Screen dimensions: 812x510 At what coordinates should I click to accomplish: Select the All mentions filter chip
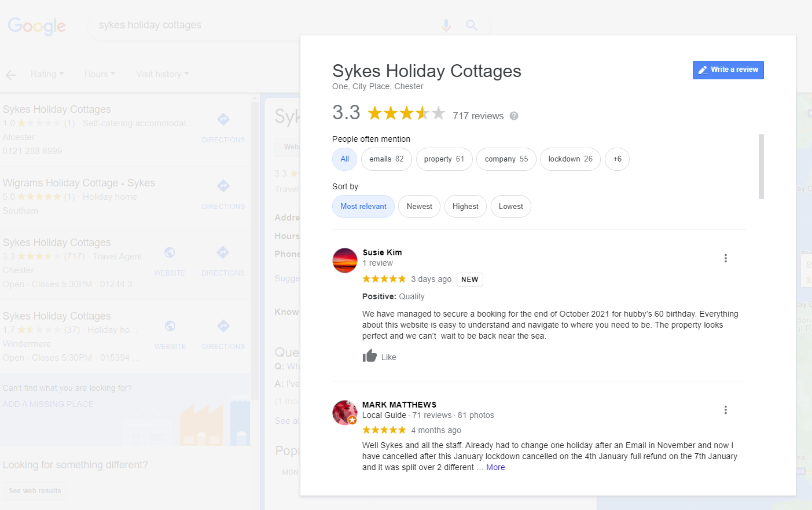pos(344,159)
